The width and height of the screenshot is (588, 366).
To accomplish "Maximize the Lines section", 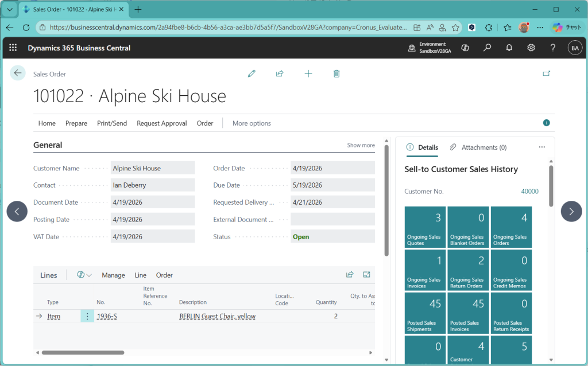I will tap(366, 275).
